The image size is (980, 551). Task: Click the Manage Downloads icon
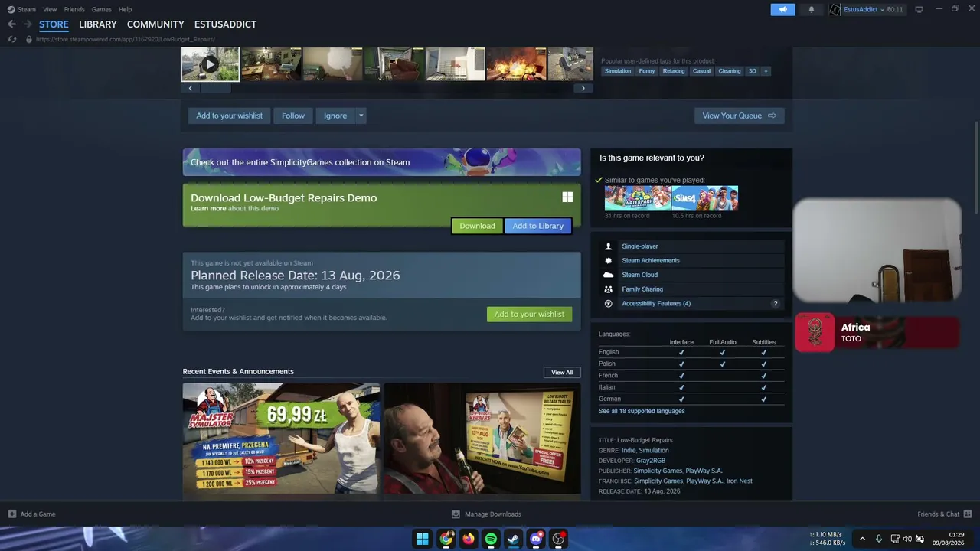(x=456, y=514)
